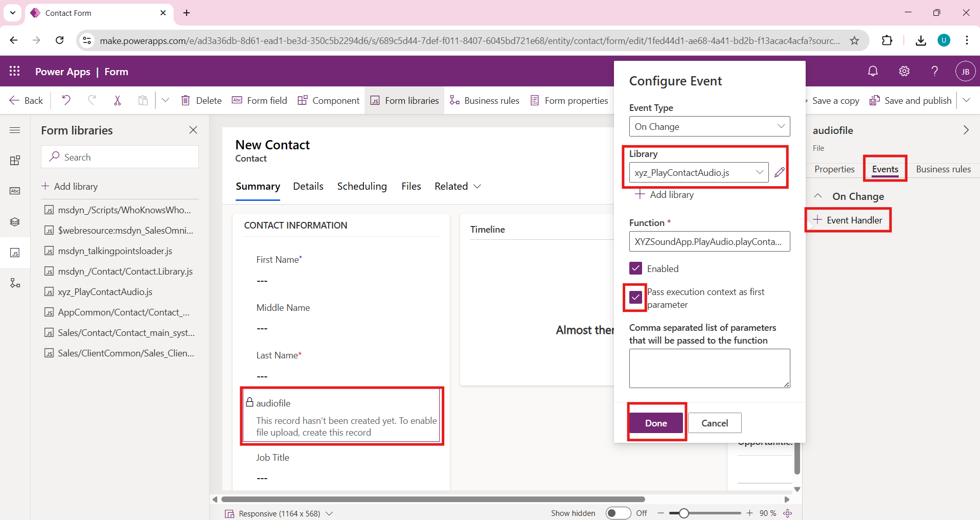The width and height of the screenshot is (980, 520).
Task: Click the Undo arrow in toolbar
Action: point(66,100)
